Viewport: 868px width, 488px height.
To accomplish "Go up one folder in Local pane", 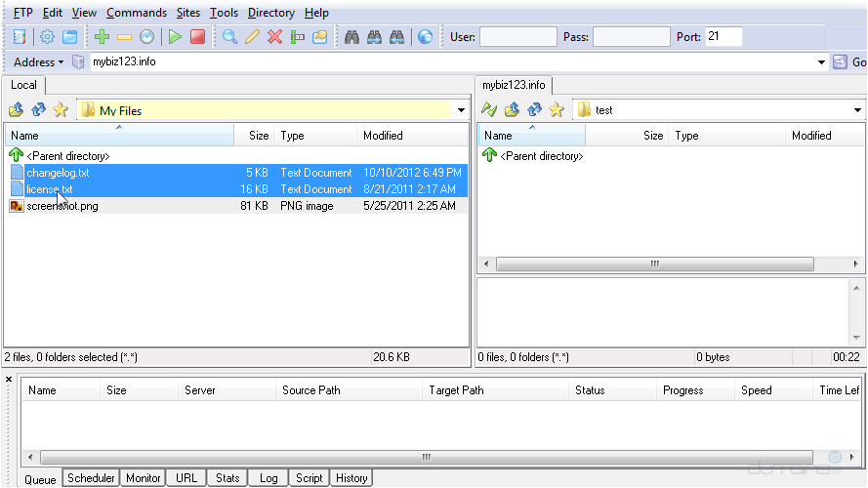I will coord(16,109).
